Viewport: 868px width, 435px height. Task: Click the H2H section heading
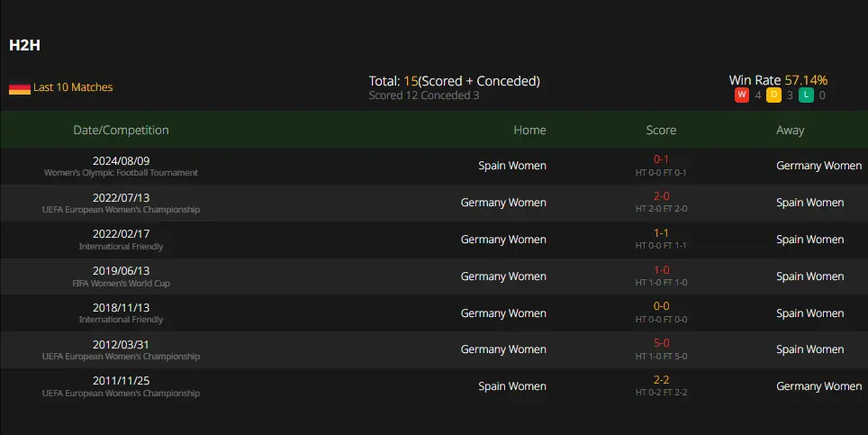tap(24, 45)
